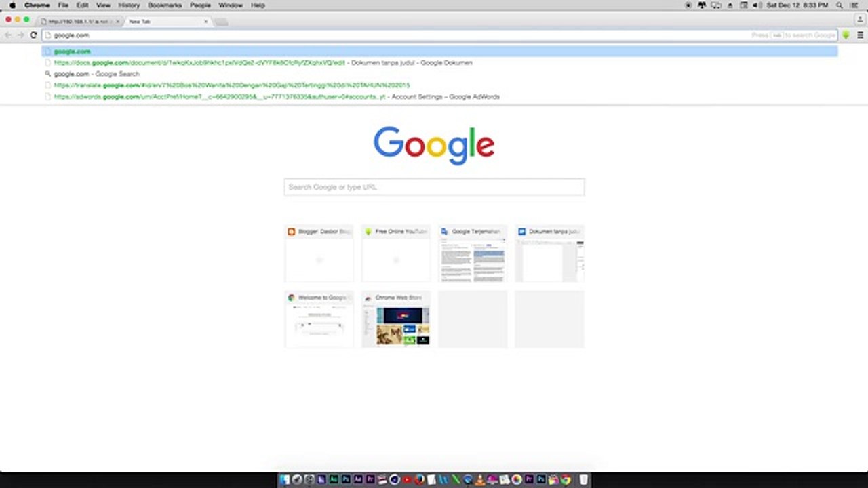Open the Chrome menu in menu bar
This screenshot has height=488, width=868.
37,5
